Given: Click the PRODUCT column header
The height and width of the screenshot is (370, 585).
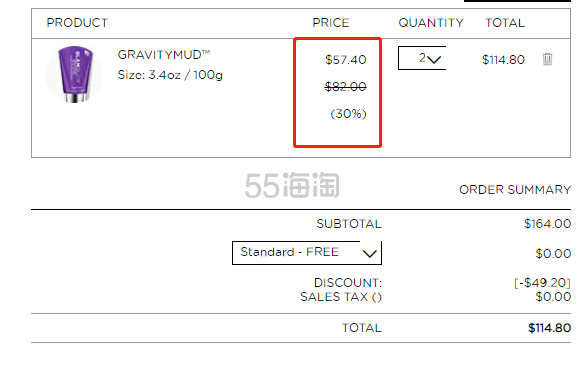Looking at the screenshot, I should (77, 23).
